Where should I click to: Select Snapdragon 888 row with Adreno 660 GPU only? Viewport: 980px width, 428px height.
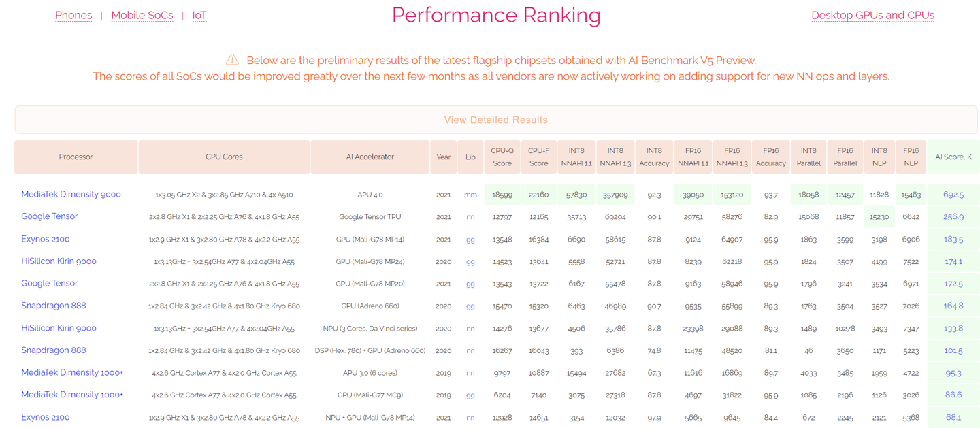pos(53,306)
